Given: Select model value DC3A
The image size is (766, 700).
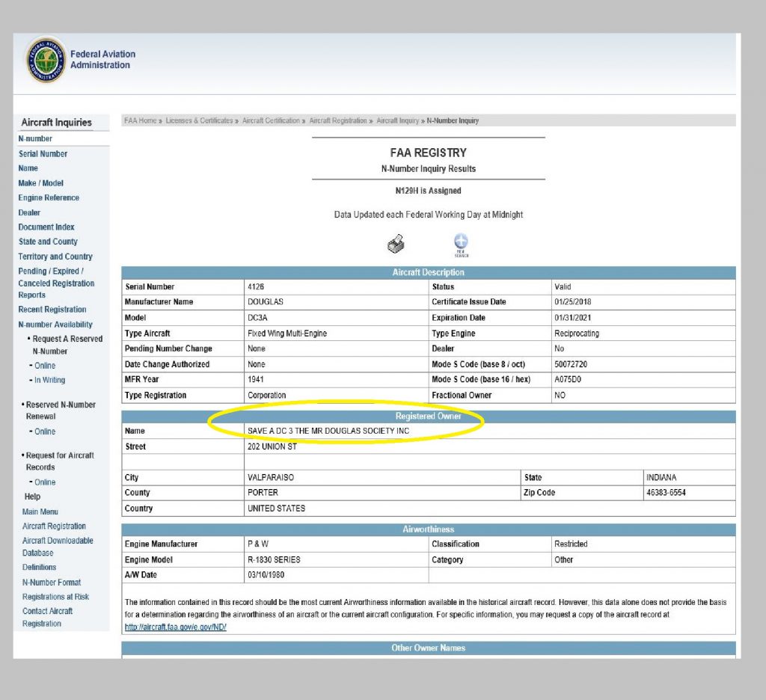Looking at the screenshot, I should (257, 318).
